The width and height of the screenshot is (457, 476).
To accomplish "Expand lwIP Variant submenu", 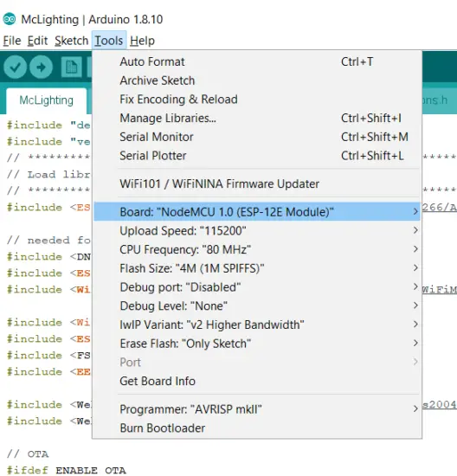I will 257,325.
